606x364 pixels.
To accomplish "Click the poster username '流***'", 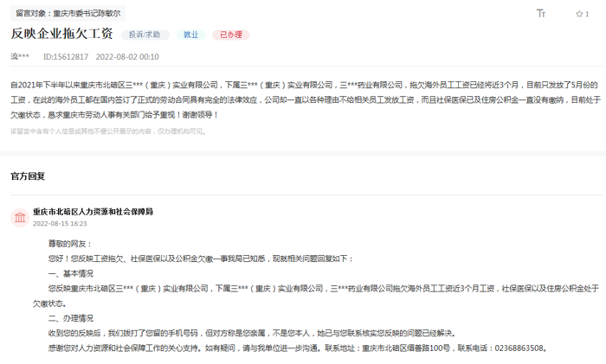I will tap(20, 56).
